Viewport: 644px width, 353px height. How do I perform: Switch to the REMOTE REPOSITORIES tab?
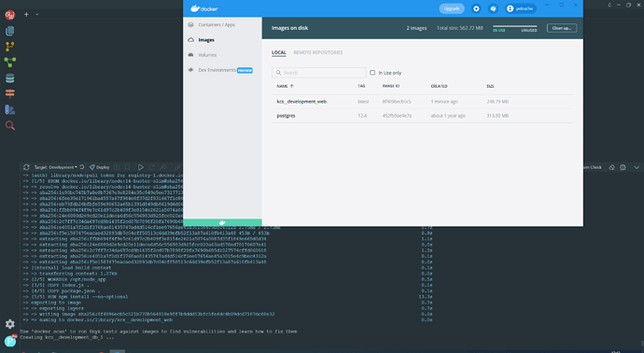click(318, 52)
